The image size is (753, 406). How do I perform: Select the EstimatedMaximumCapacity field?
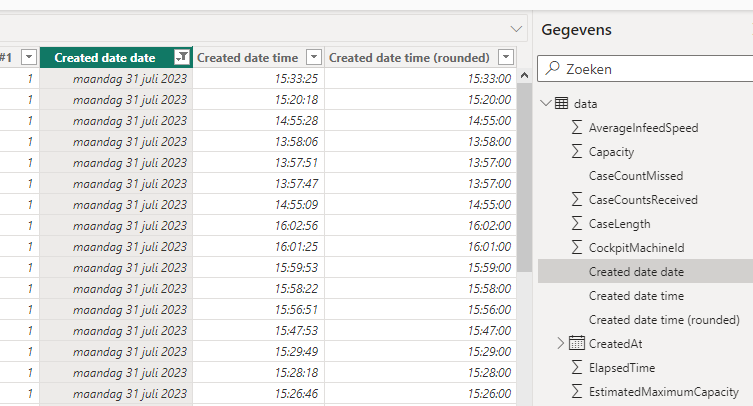pos(664,392)
